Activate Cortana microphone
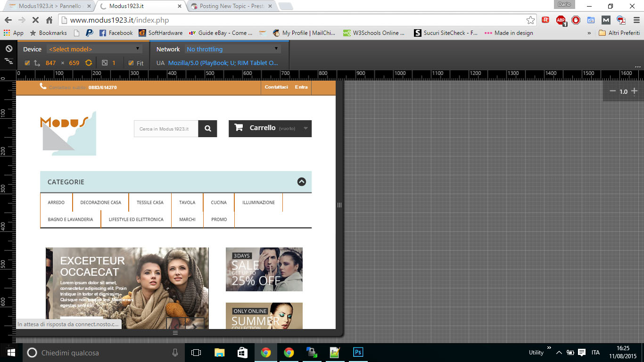This screenshot has height=362, width=644. pyautogui.click(x=175, y=353)
